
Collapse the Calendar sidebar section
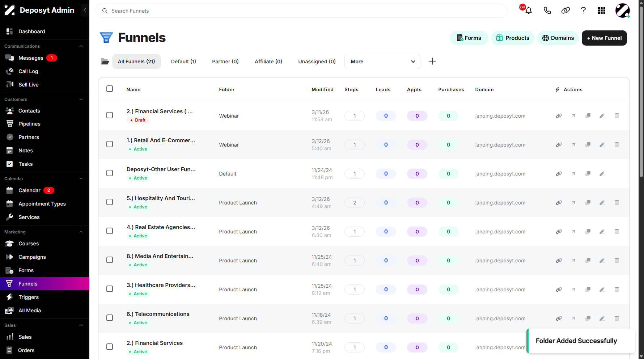tap(81, 179)
